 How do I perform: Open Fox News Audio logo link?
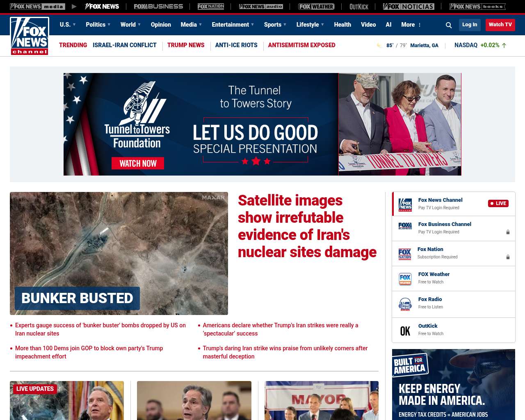[261, 7]
